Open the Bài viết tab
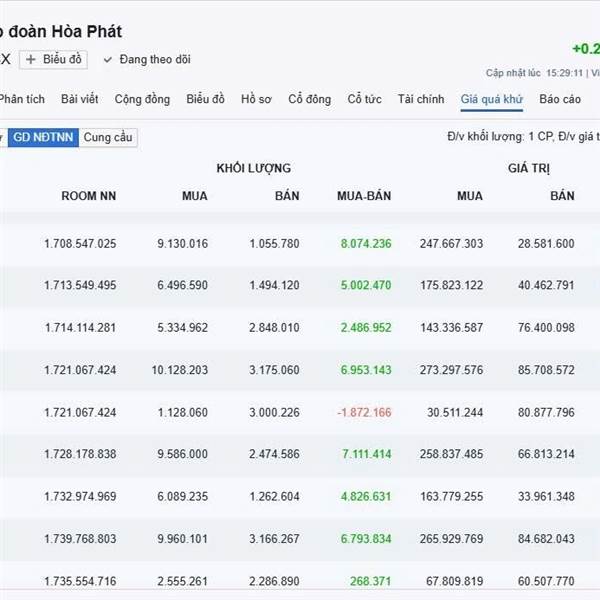600x600 pixels. click(80, 99)
